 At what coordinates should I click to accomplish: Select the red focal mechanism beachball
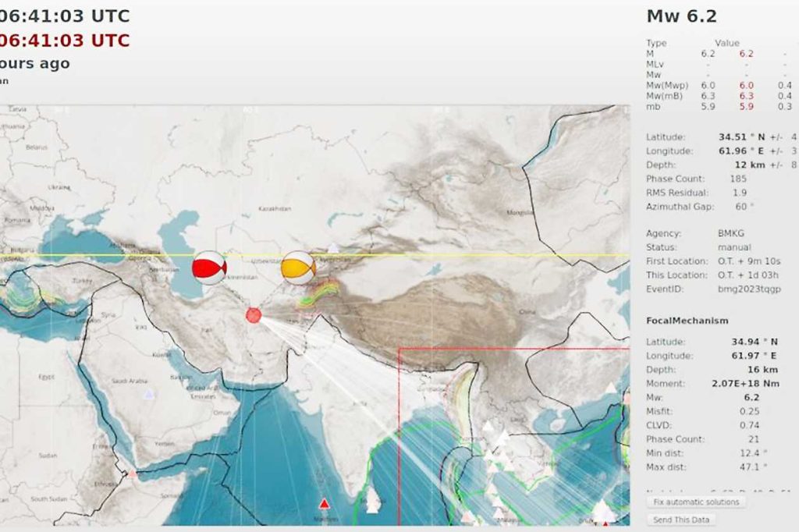pyautogui.click(x=208, y=268)
